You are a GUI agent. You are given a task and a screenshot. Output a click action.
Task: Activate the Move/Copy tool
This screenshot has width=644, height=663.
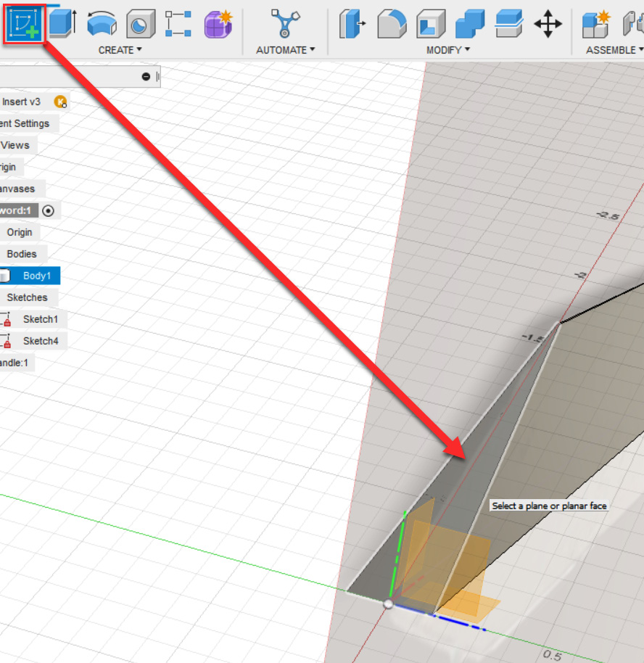[x=548, y=24]
